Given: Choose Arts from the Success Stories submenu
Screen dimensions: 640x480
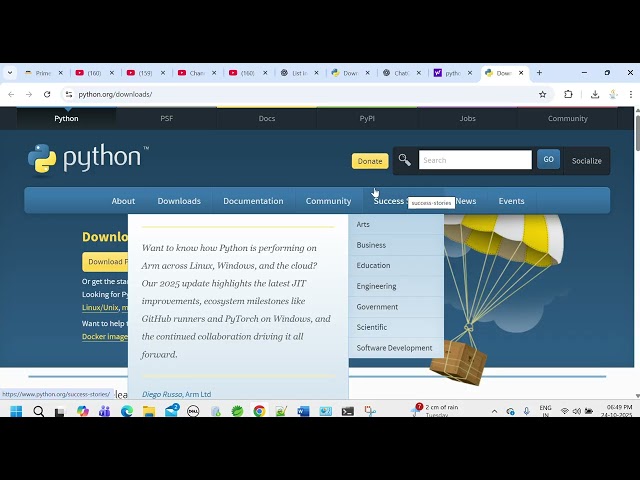Looking at the screenshot, I should [x=396, y=224].
